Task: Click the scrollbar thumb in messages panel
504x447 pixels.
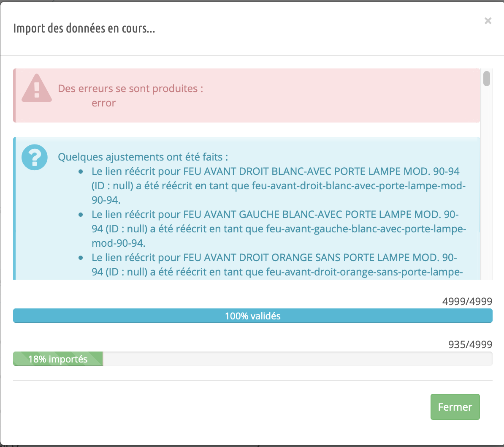Action: [487, 79]
